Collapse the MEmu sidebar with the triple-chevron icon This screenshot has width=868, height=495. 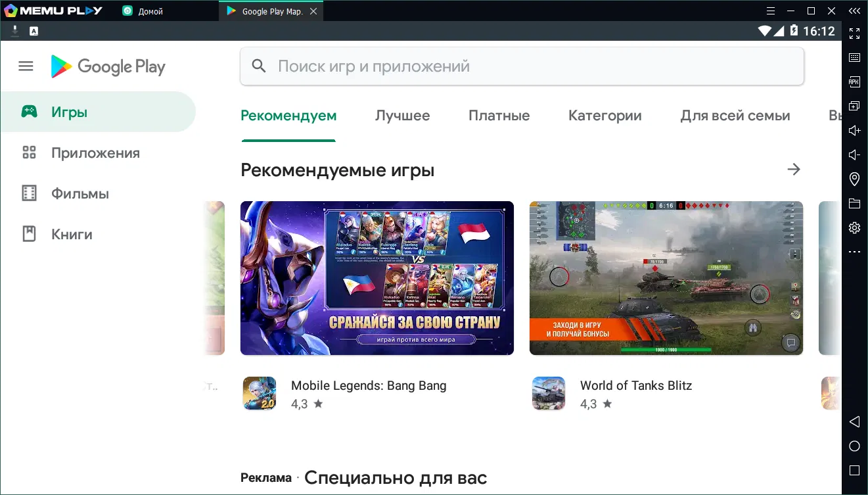854,11
